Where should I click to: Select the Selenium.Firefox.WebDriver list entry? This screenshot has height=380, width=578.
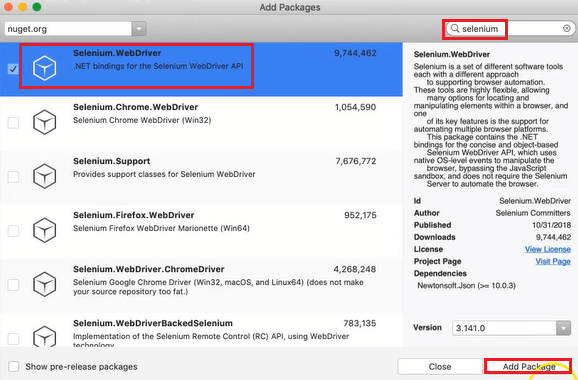[x=201, y=231]
